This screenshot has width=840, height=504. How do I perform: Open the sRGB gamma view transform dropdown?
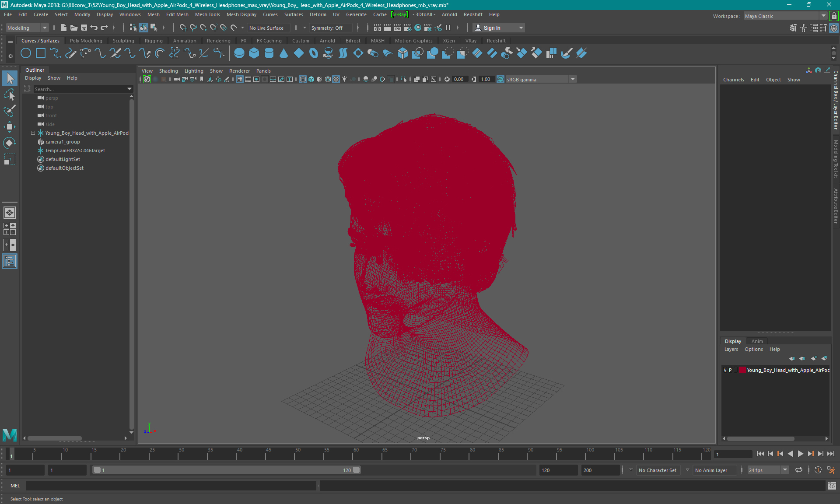[541, 79]
